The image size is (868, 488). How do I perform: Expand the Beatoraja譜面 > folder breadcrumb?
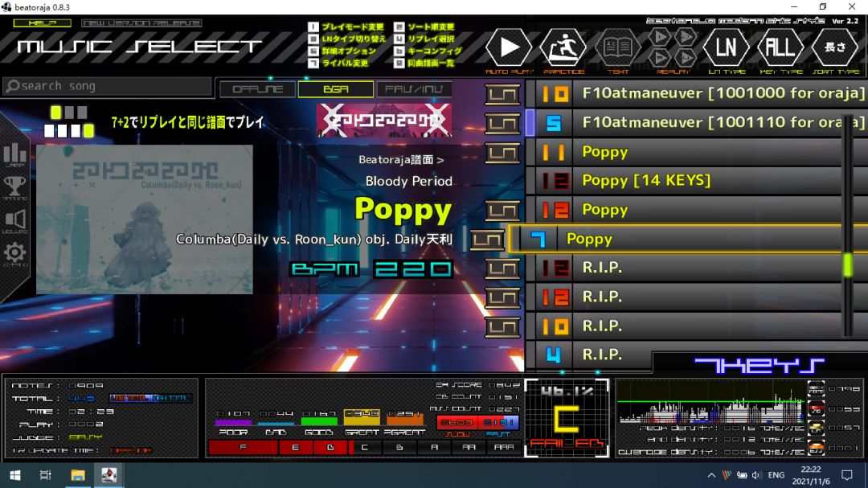pyautogui.click(x=401, y=159)
